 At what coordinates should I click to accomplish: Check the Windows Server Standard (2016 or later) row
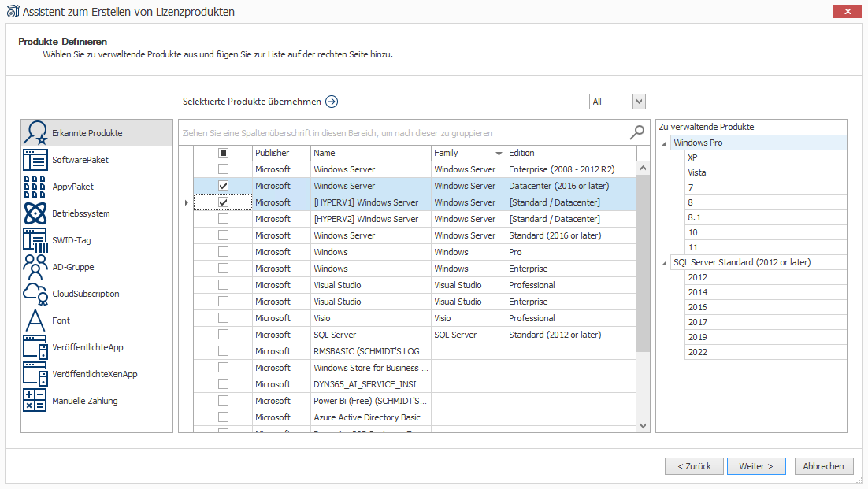pos(223,235)
